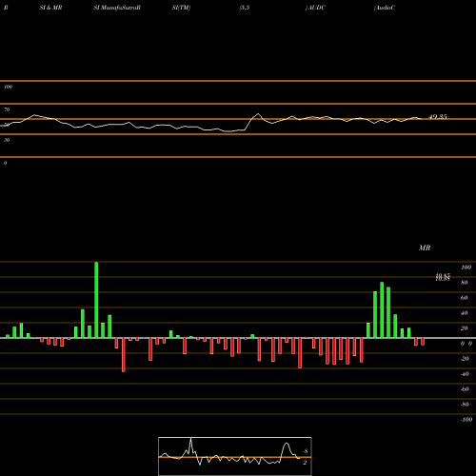Click the -80 label on MR axis
Screen dimensions: 476x476
[465, 405]
